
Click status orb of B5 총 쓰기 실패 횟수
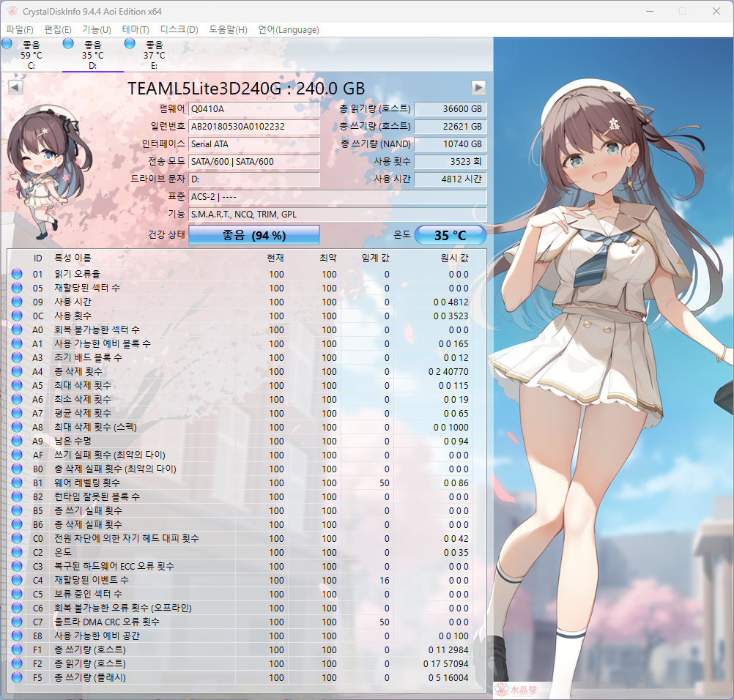(17, 510)
